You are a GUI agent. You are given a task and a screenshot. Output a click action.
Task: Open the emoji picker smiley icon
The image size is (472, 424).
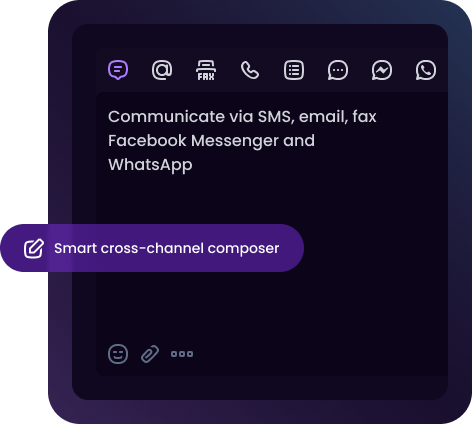[x=118, y=354]
